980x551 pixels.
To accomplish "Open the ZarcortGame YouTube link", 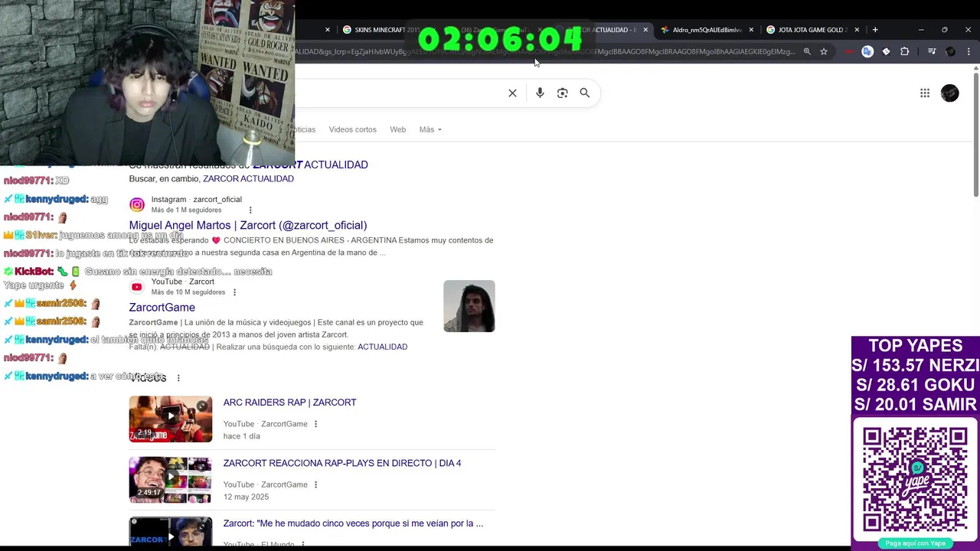I will [162, 307].
